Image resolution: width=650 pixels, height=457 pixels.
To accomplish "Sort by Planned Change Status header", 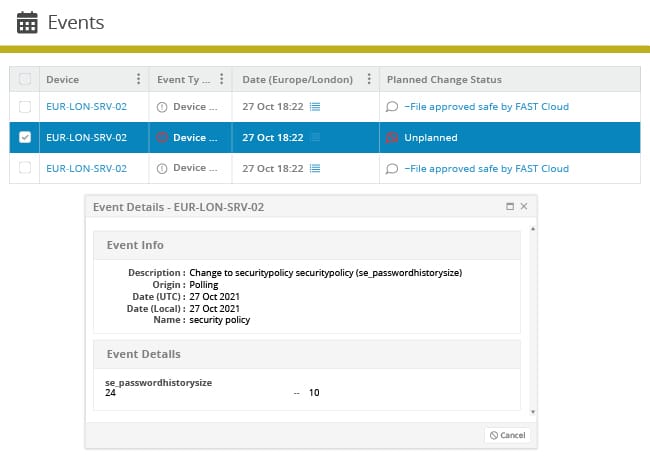I will click(444, 80).
